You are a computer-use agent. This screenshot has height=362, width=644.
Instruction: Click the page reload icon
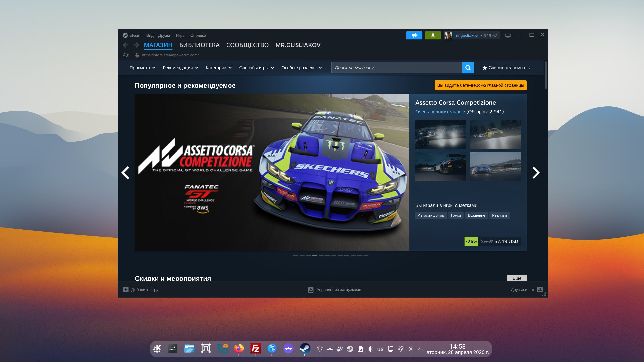tap(126, 55)
